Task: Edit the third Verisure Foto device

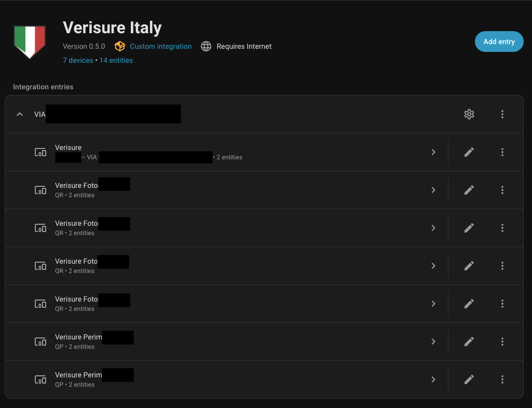Action: coord(469,266)
